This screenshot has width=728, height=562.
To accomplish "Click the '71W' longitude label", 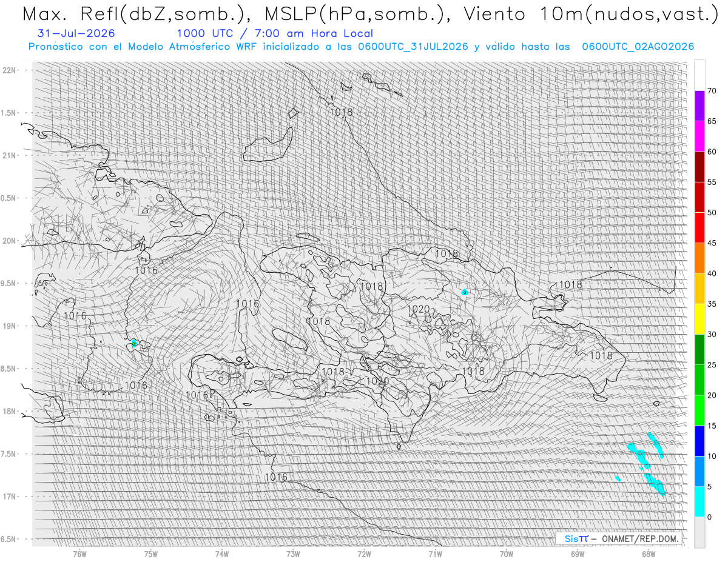I will (435, 554).
